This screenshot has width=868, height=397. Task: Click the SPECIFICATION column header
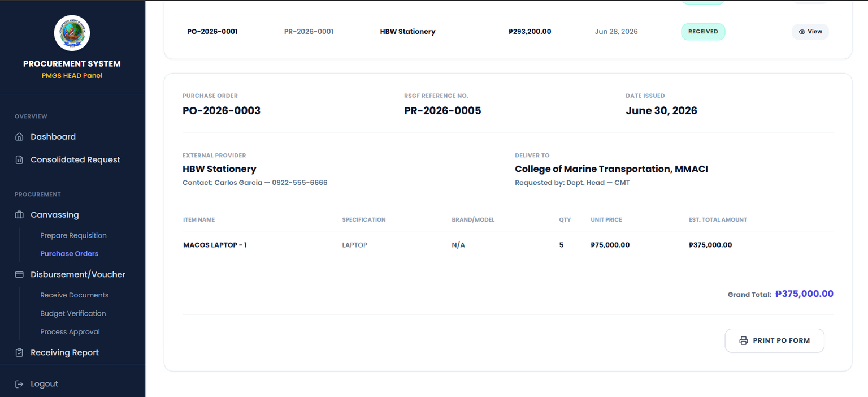pos(364,220)
